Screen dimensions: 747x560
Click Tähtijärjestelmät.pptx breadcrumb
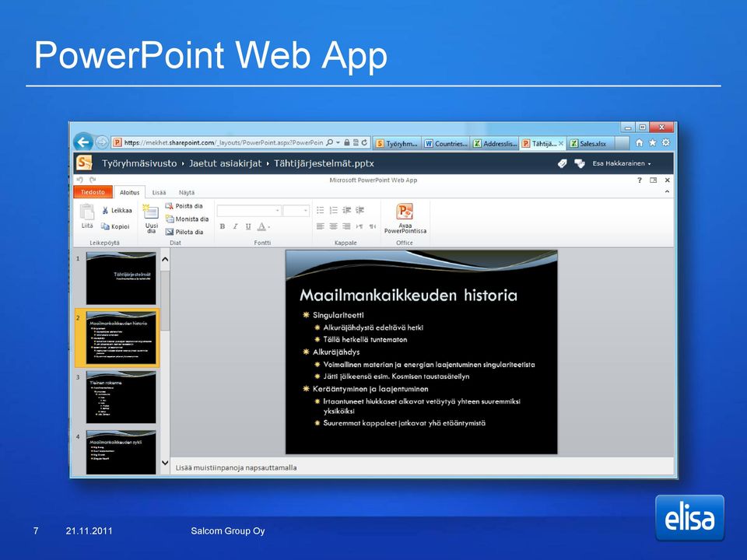coord(324,163)
